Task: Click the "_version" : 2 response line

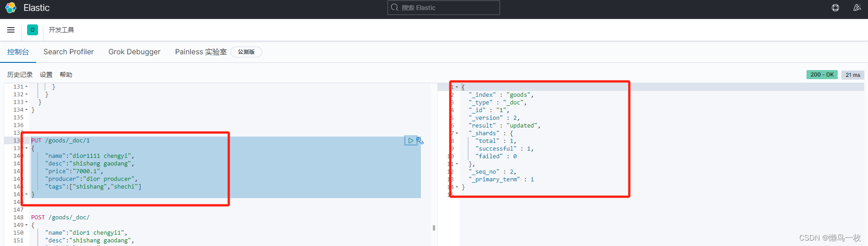Action: click(494, 118)
